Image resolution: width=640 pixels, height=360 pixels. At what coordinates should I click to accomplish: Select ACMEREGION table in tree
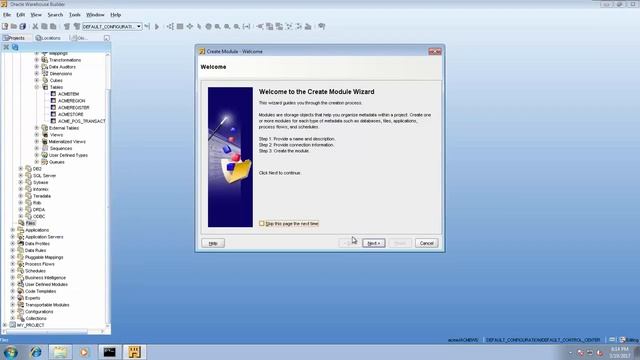[71, 101]
